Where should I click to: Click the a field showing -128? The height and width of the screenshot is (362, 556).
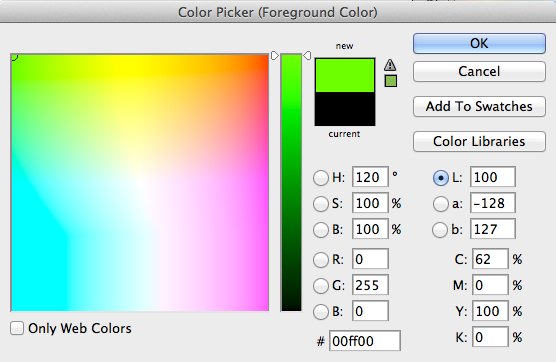[493, 203]
